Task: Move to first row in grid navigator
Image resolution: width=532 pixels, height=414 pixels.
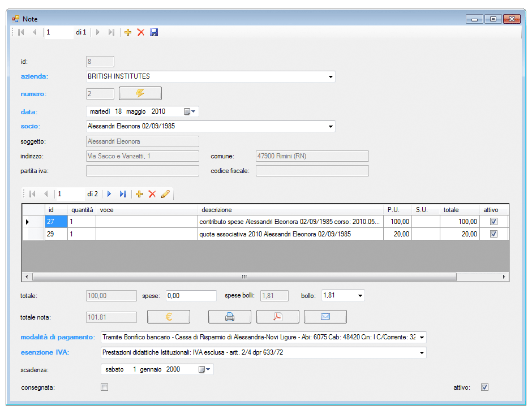Action: pos(33,194)
